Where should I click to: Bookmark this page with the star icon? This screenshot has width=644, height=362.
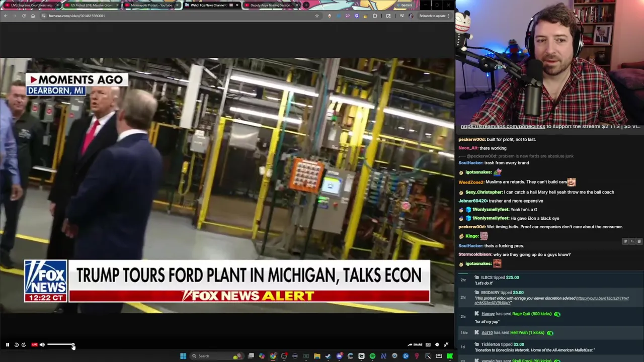pyautogui.click(x=317, y=16)
